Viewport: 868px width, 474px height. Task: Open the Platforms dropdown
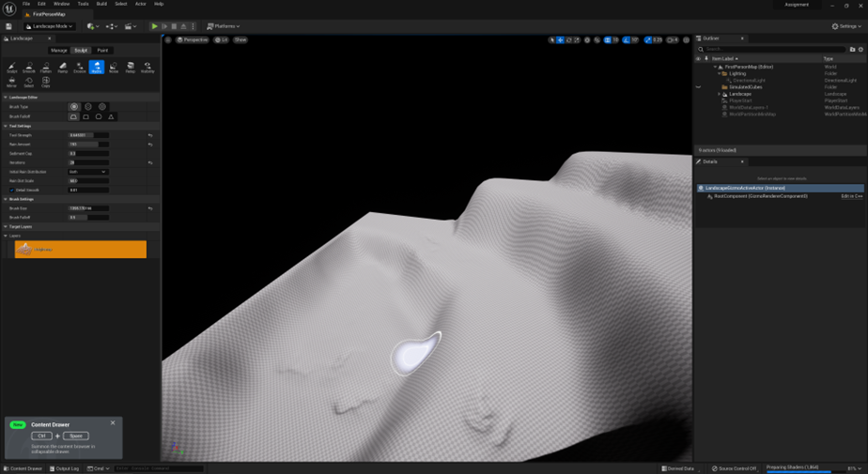[x=224, y=26]
